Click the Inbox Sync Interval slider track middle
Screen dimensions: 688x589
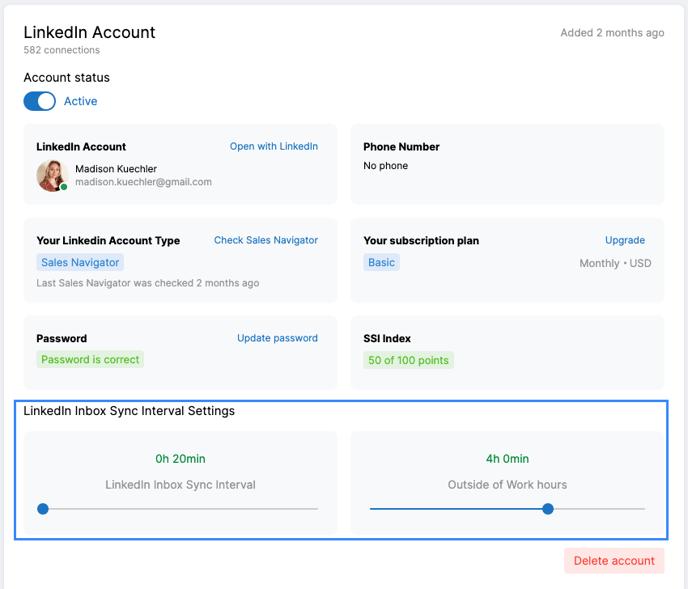[180, 509]
